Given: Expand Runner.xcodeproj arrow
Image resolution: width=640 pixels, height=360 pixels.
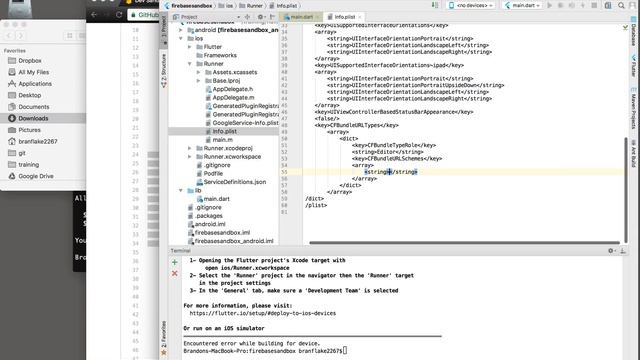Looking at the screenshot, I should [190, 148].
